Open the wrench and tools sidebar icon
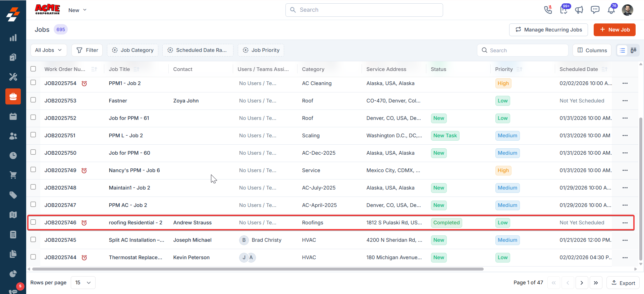 coord(13,77)
